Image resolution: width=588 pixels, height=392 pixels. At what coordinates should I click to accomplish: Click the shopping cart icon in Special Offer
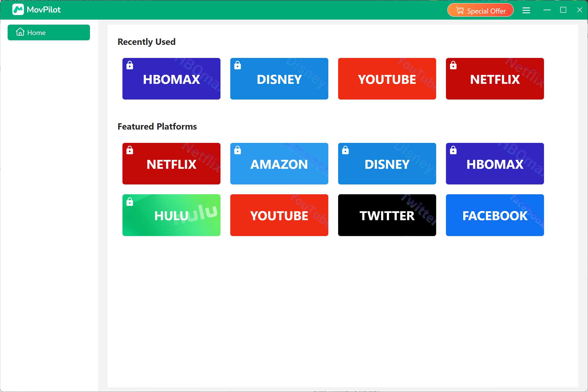point(461,10)
